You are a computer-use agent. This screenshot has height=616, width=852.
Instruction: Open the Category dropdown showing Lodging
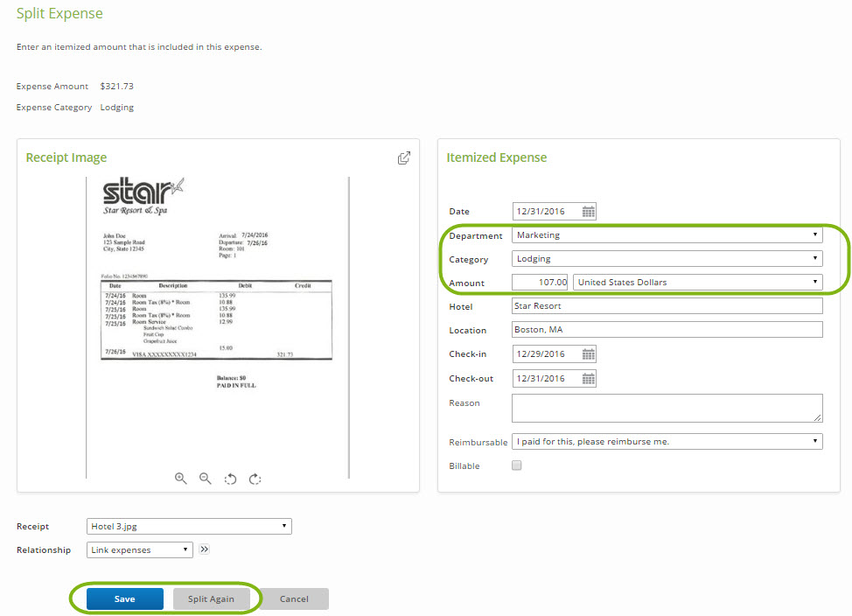point(667,259)
